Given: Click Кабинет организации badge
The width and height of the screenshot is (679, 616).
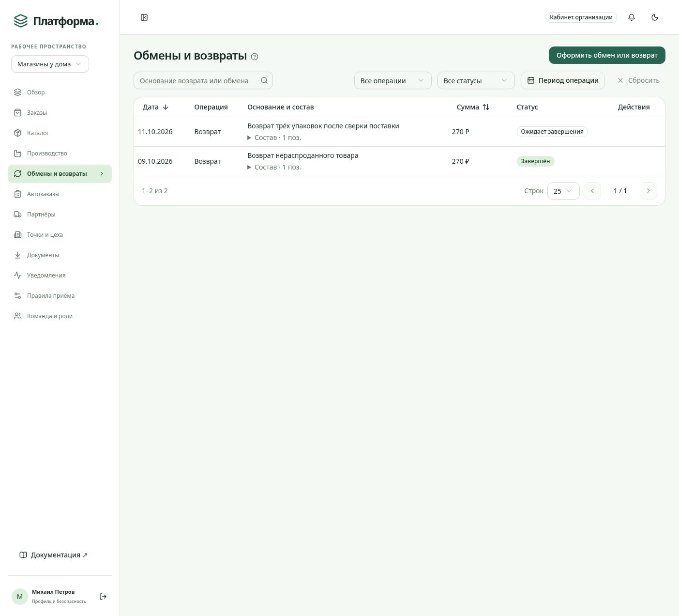Looking at the screenshot, I should point(581,17).
